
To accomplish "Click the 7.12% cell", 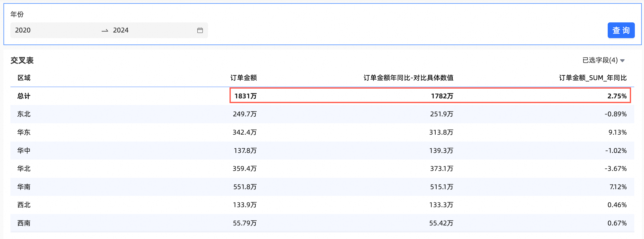I will pos(618,187).
